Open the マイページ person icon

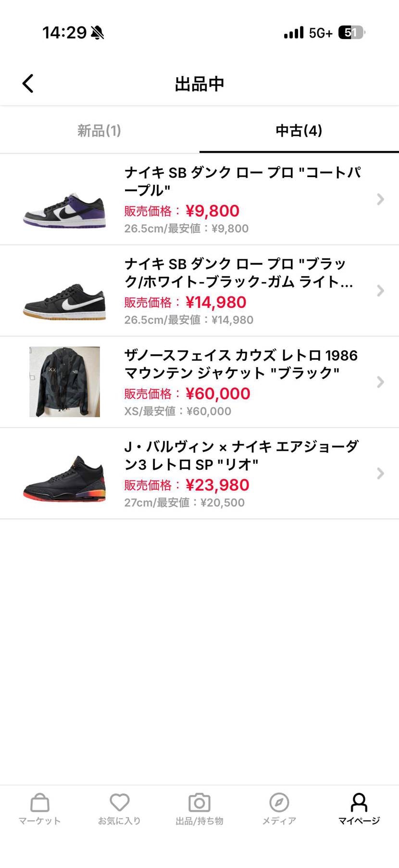359,802
